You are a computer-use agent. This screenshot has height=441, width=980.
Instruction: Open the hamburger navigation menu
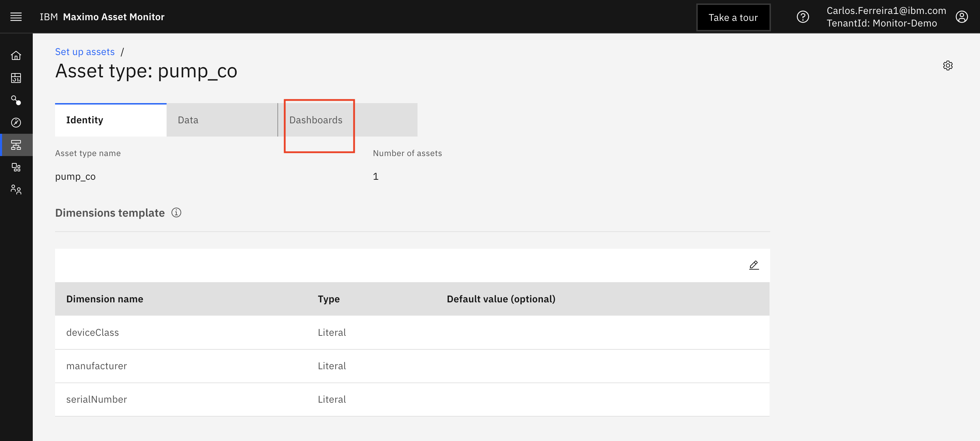pos(16,17)
